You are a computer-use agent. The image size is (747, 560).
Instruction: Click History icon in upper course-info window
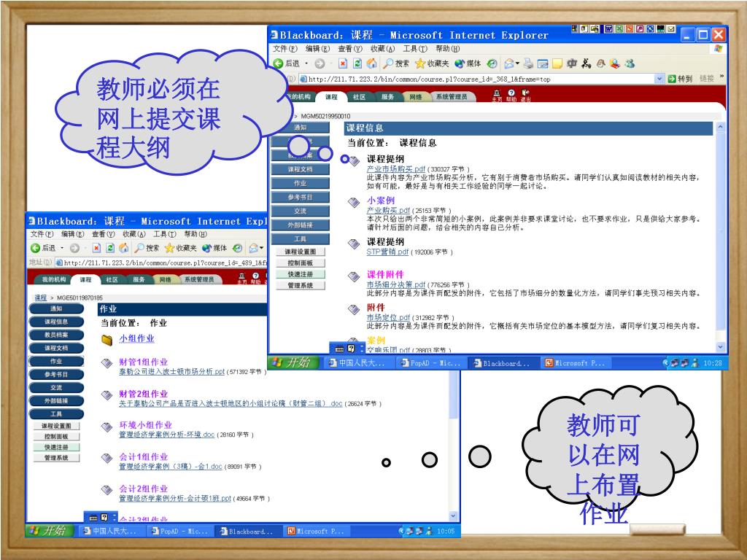[492, 63]
